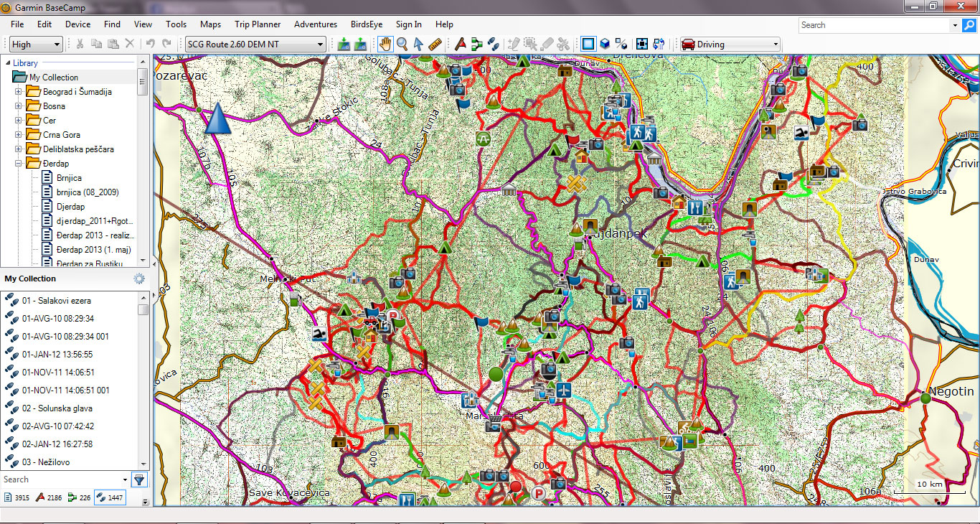Switch to the 3D map view cube icon
This screenshot has width=980, height=524.
(605, 45)
